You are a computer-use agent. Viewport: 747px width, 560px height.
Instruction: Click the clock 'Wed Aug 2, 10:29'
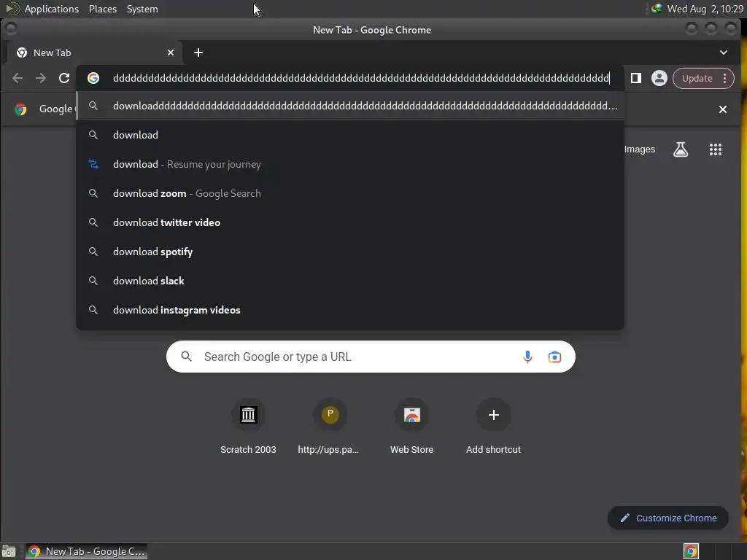click(705, 9)
